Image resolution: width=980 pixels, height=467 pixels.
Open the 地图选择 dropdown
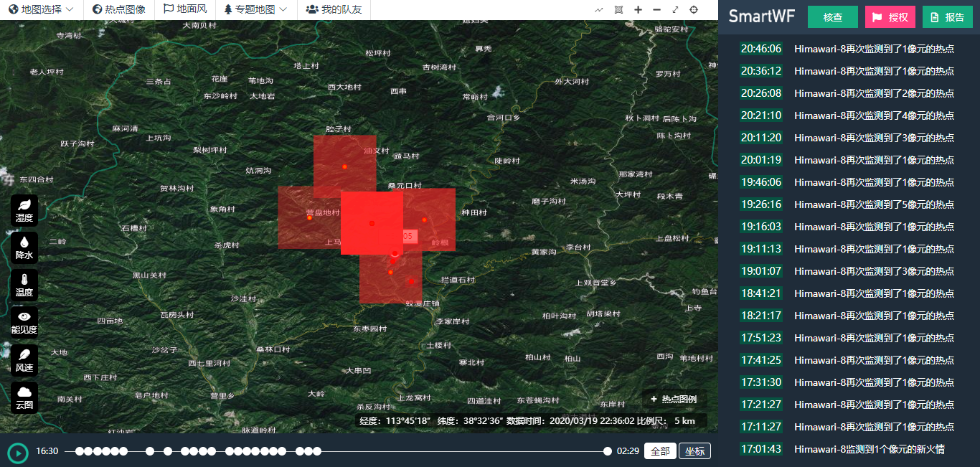click(42, 9)
